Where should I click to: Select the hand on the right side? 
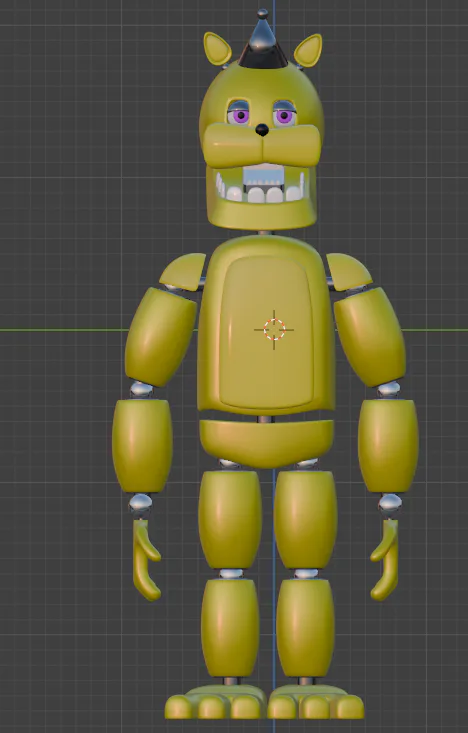[386, 560]
